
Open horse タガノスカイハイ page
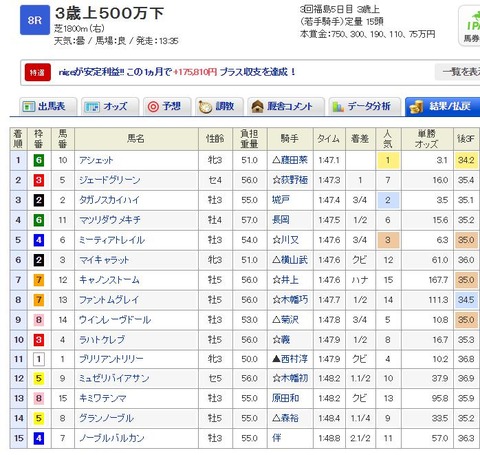tap(109, 200)
